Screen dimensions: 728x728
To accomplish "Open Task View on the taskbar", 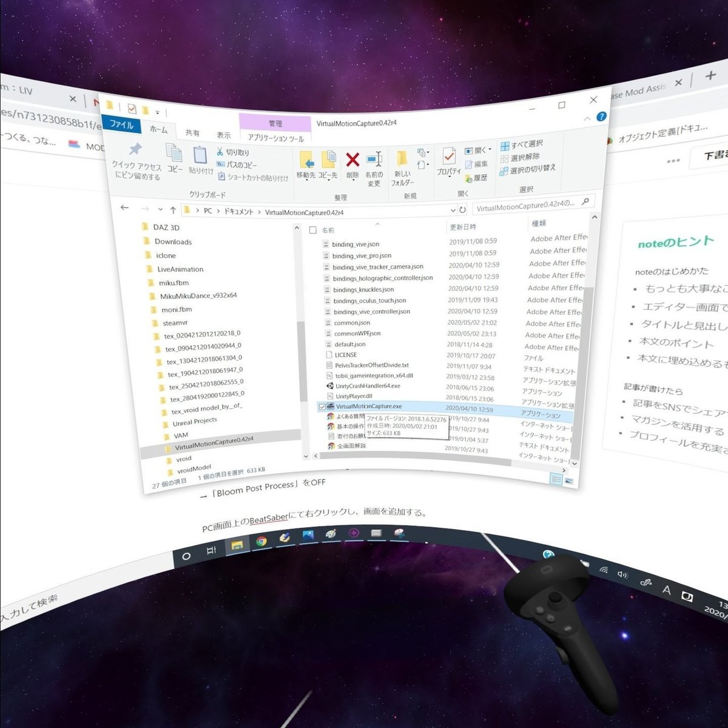I will [211, 550].
